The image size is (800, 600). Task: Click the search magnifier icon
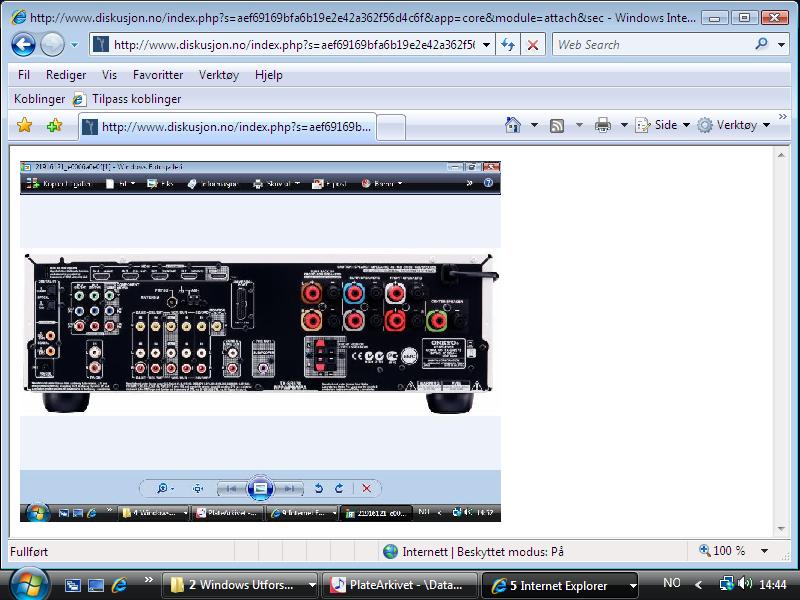(x=761, y=44)
